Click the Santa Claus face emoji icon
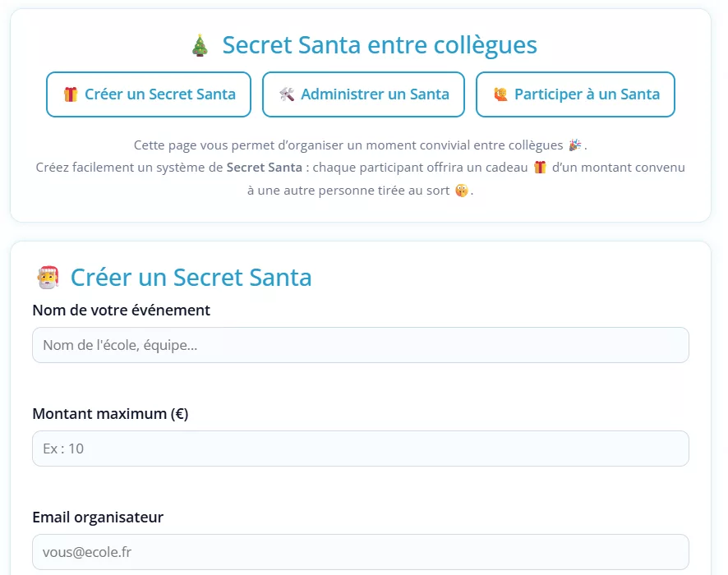The width and height of the screenshot is (728, 575). tap(48, 278)
